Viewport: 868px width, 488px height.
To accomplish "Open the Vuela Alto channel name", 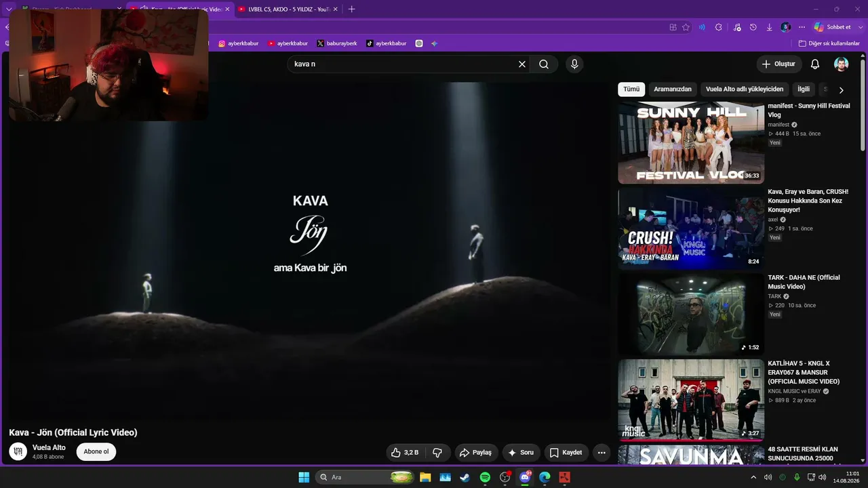I will [x=49, y=448].
